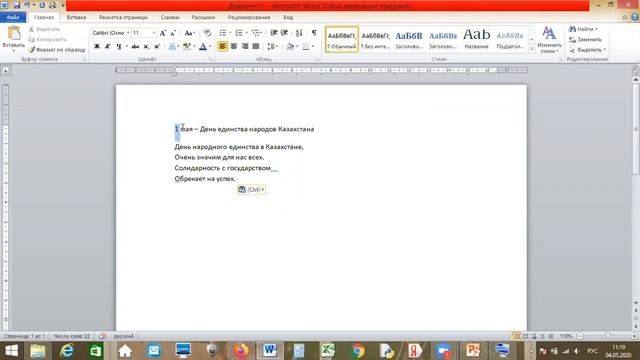This screenshot has height=360, width=640.
Task: Open Выделить (Select) dropdown
Action: (587, 50)
